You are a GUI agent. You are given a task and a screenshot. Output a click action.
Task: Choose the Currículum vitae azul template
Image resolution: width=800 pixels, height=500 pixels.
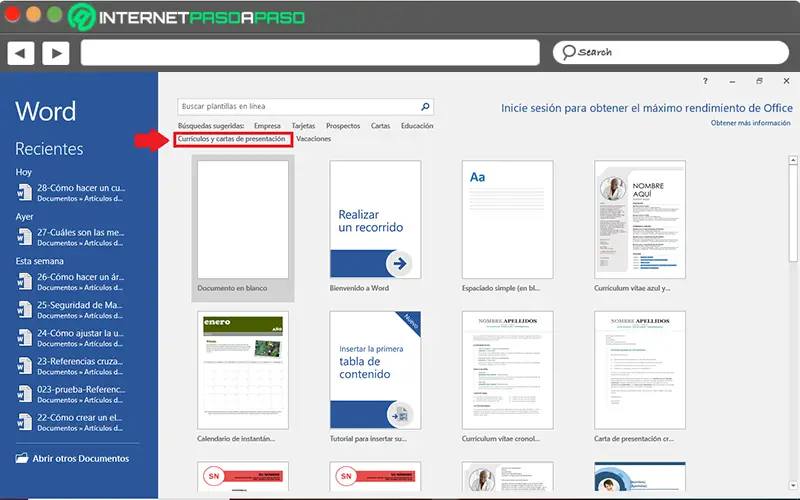coord(640,226)
